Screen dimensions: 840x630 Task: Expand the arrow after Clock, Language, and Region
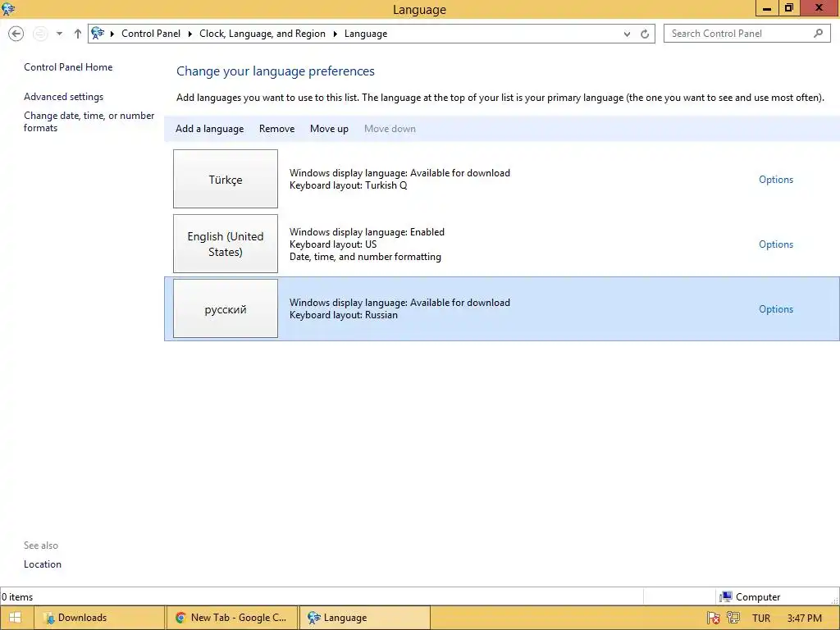(x=335, y=34)
